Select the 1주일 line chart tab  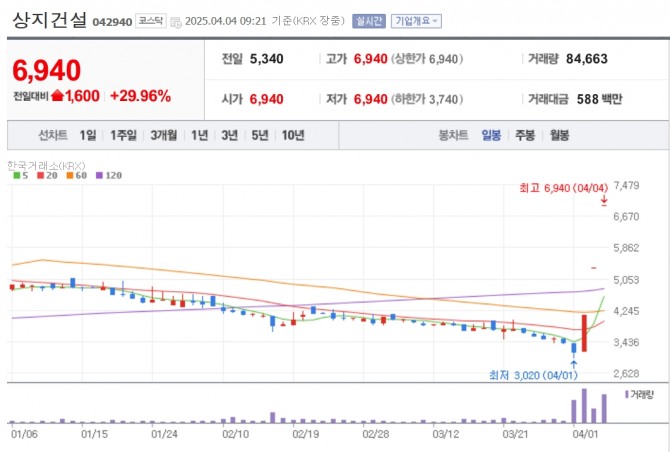(123, 135)
